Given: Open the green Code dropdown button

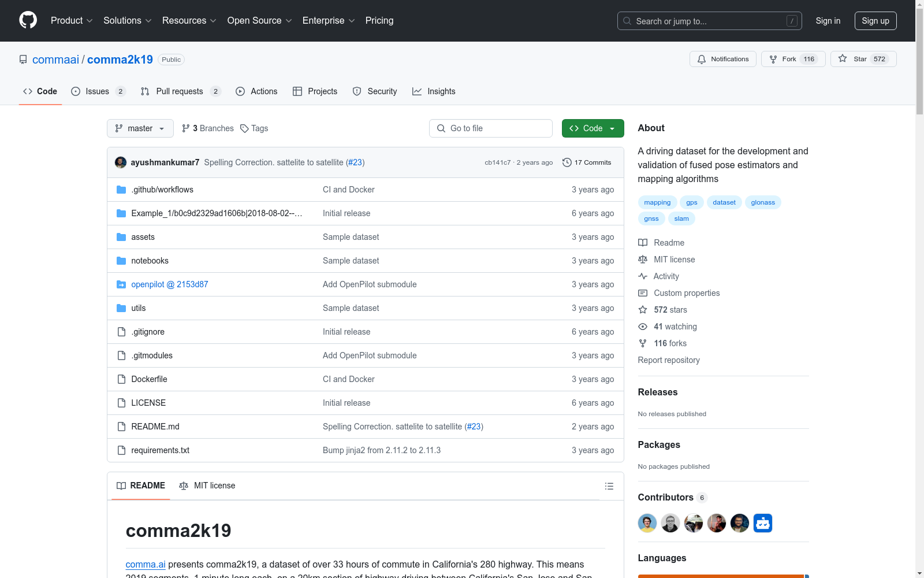Looking at the screenshot, I should [x=593, y=128].
